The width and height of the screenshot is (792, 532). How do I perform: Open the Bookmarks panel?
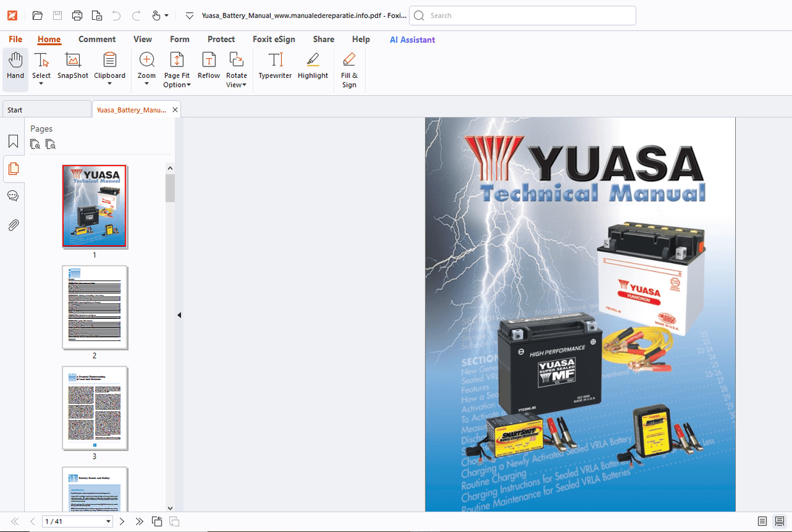(13, 141)
